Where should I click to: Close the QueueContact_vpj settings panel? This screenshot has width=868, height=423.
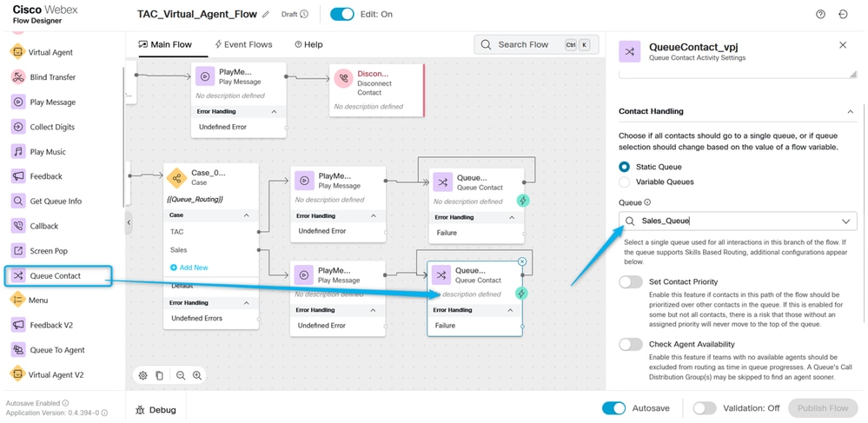point(843,45)
